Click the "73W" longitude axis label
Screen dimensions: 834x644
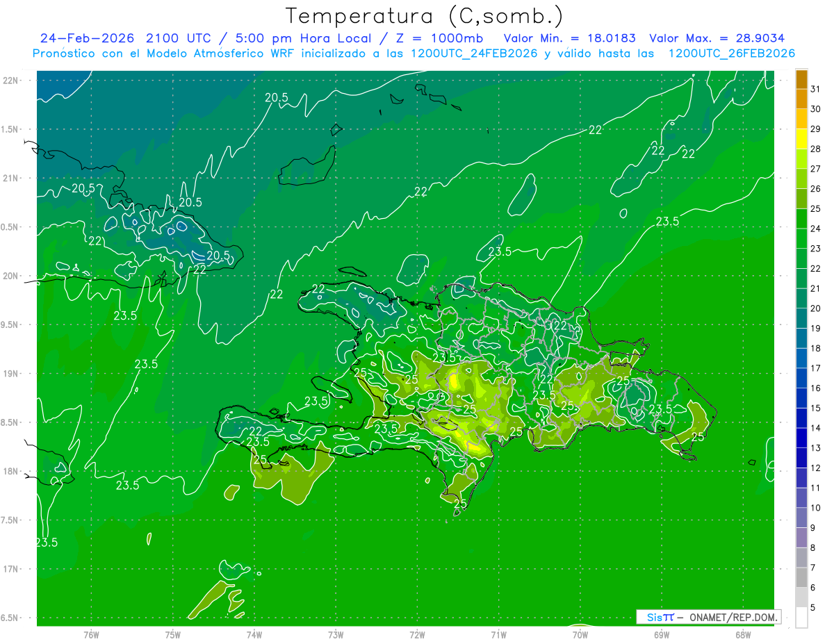[336, 634]
